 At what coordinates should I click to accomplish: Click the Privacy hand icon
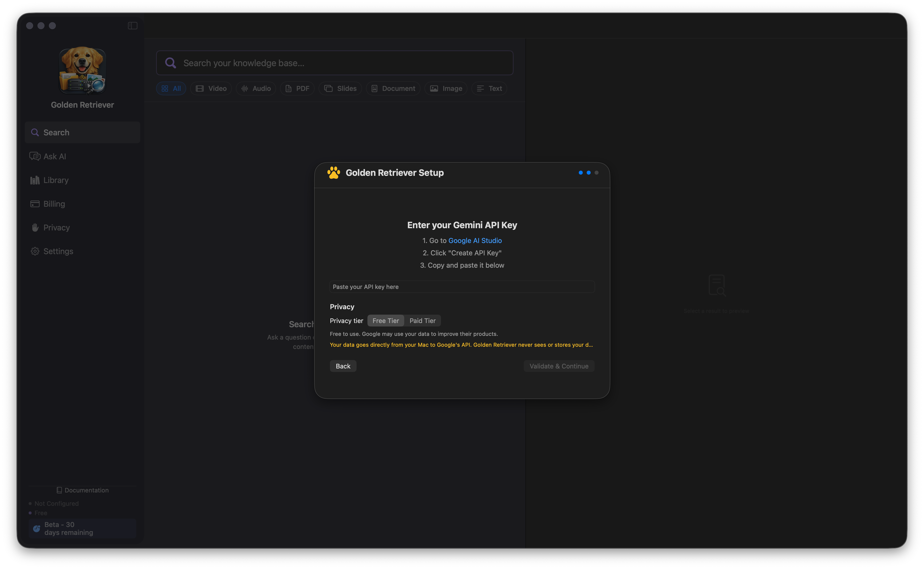35,228
